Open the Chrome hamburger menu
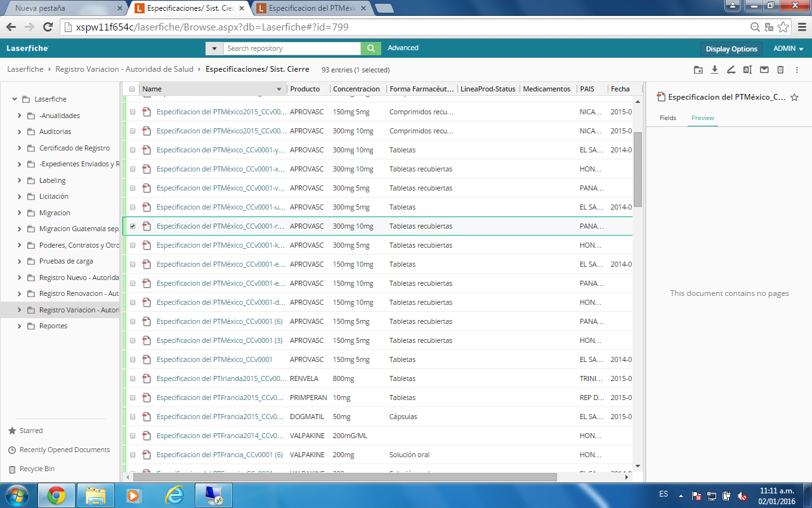 [801, 27]
